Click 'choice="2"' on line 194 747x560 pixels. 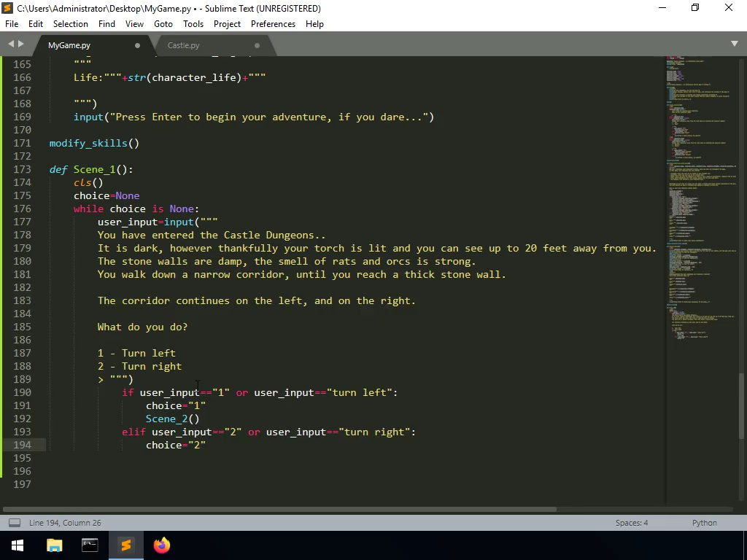point(176,445)
